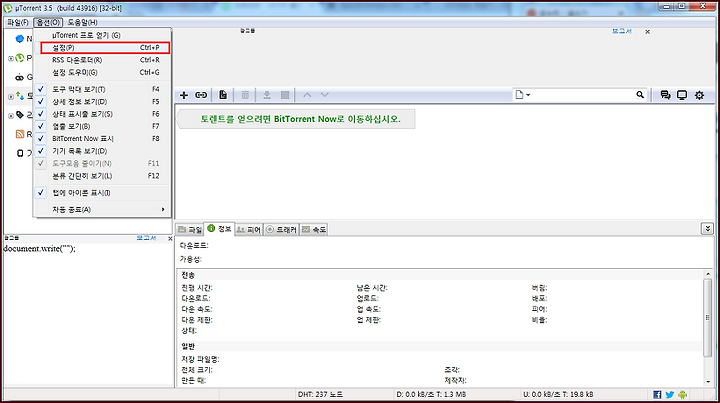720x403 pixels.
Task: Click the D: 0.0 kB/s download status
Action: (431, 394)
